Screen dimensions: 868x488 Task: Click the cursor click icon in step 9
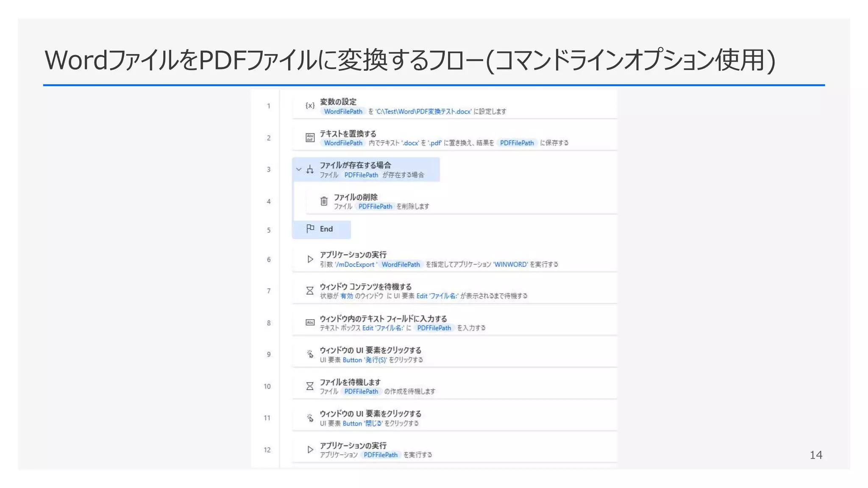click(x=310, y=354)
